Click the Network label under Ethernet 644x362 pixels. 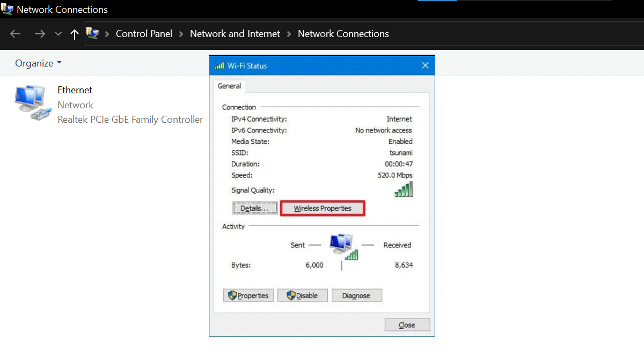76,105
